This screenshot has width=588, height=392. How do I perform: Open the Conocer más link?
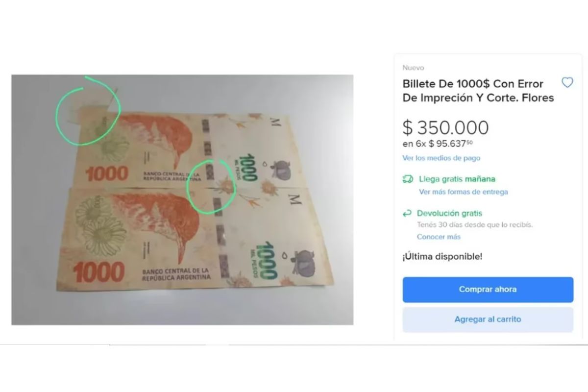(x=439, y=237)
